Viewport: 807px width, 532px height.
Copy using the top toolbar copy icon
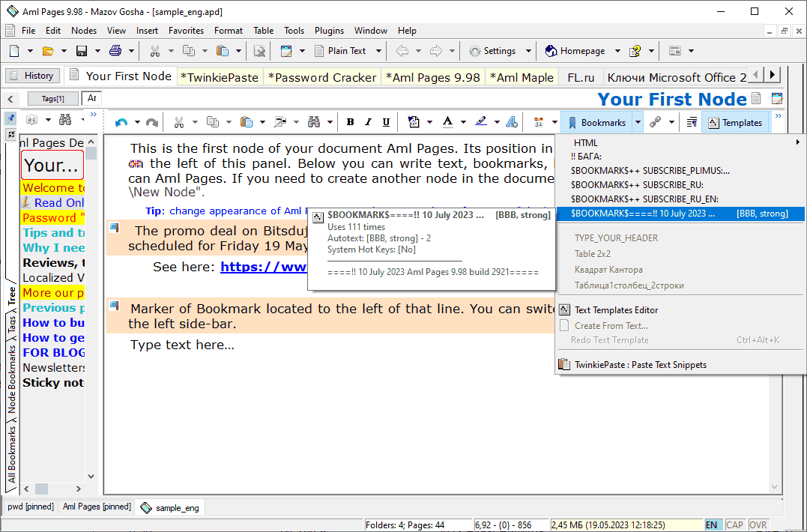(189, 51)
